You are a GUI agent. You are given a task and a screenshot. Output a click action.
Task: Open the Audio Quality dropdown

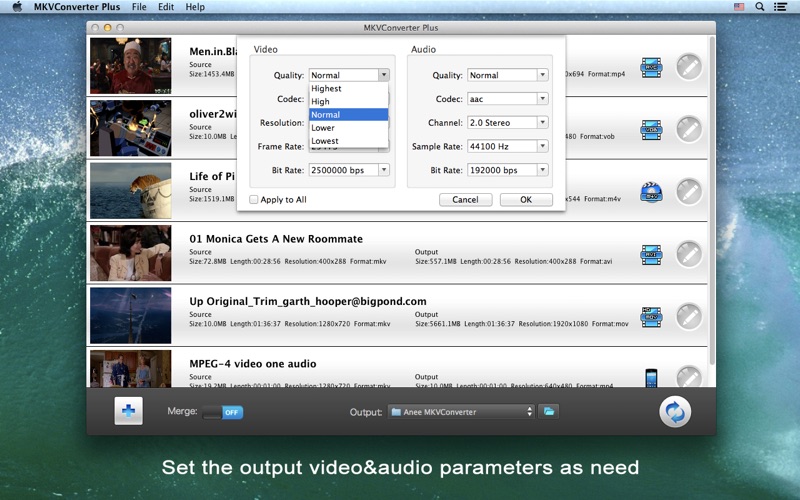508,75
